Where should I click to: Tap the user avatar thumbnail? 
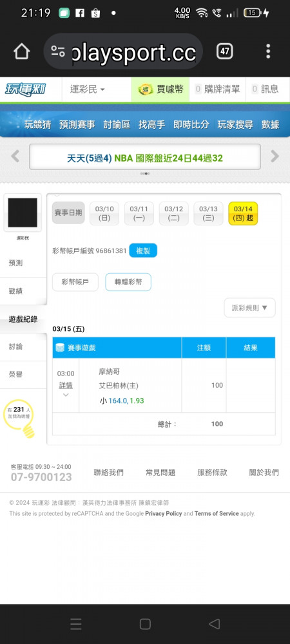click(x=23, y=213)
